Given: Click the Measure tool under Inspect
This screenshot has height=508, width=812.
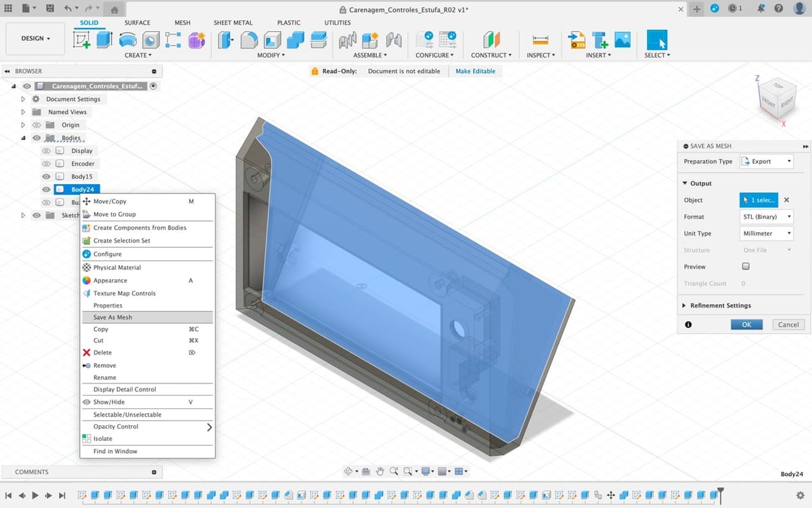Looking at the screenshot, I should 539,40.
